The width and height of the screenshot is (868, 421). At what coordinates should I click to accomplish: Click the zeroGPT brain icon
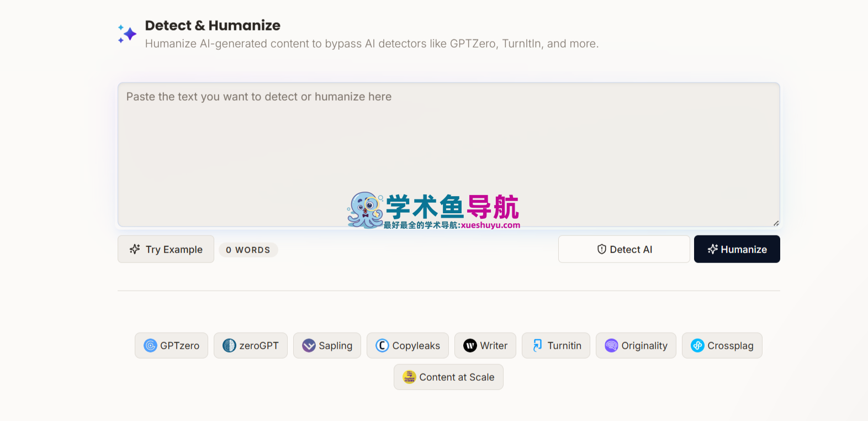pos(229,346)
